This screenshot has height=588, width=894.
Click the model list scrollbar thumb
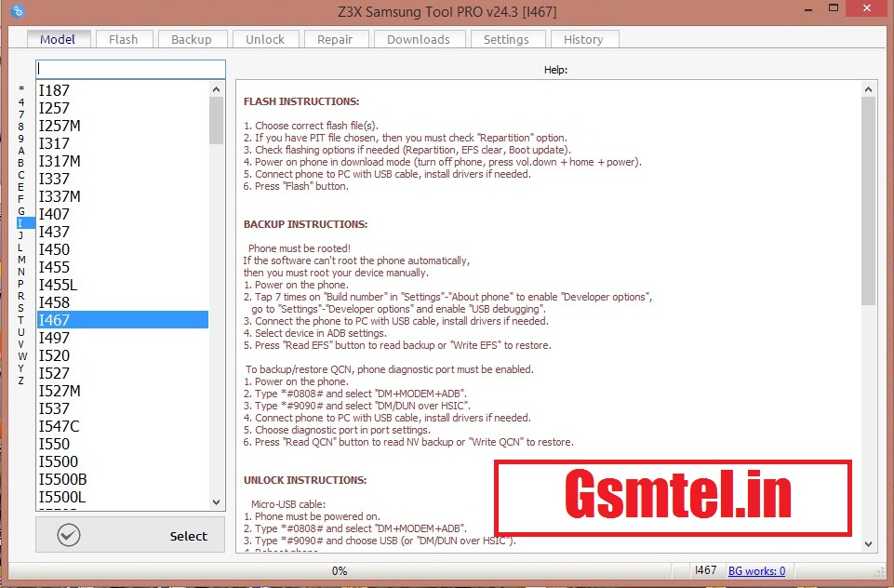[x=216, y=120]
